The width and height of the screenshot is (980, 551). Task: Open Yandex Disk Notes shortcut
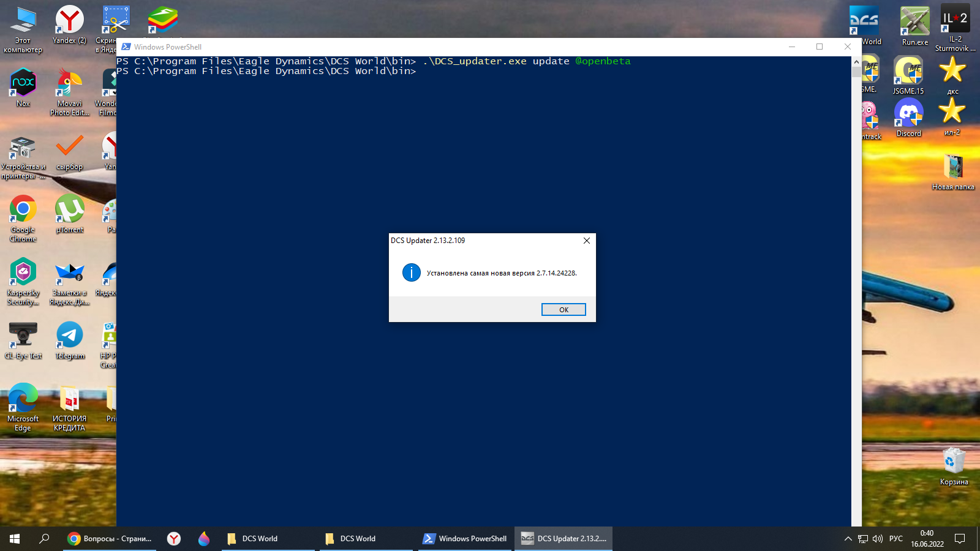(70, 283)
